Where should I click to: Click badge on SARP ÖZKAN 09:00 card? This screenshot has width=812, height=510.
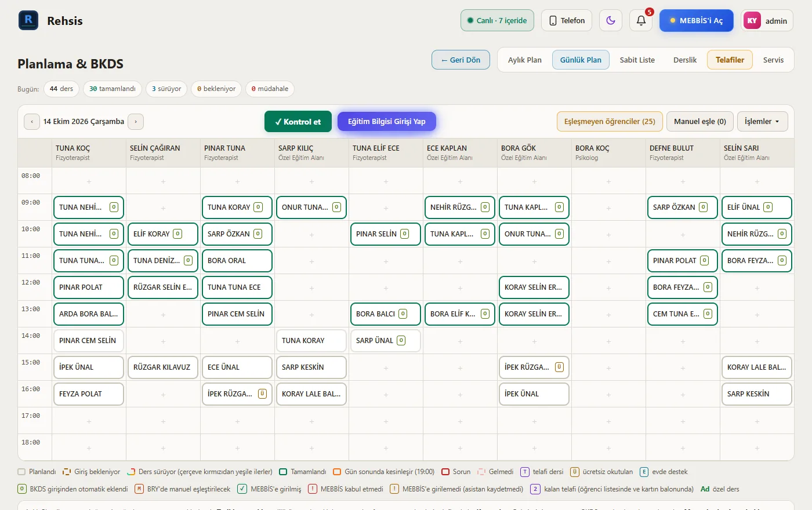coord(703,207)
